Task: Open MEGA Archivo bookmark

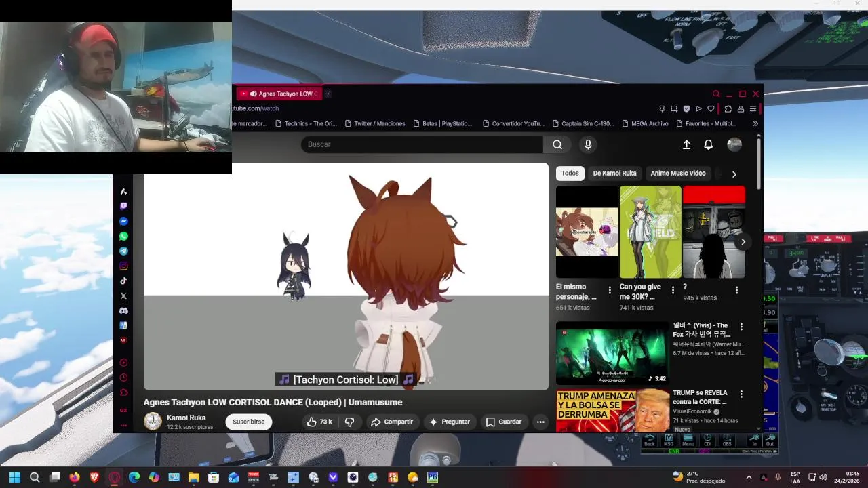Action: tap(645, 123)
